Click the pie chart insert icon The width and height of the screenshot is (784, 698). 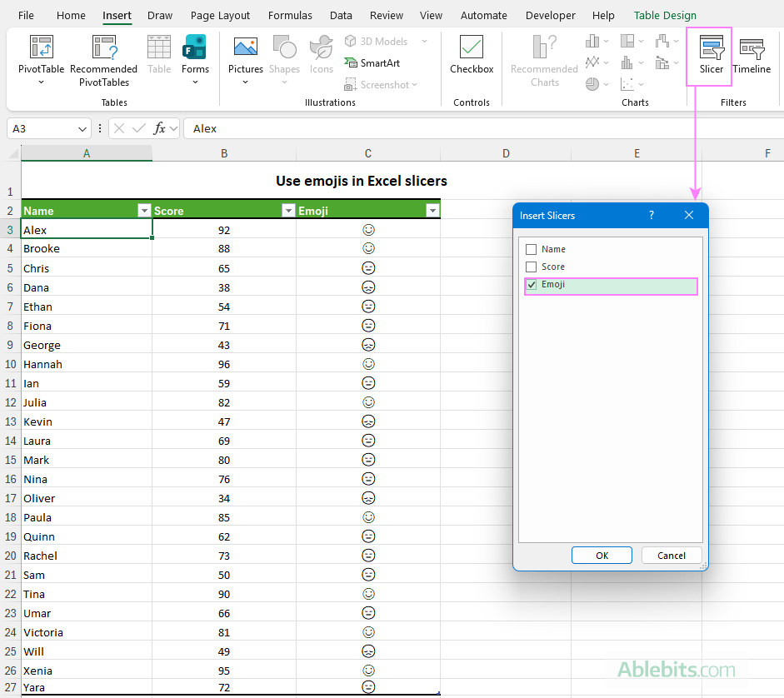[x=592, y=83]
